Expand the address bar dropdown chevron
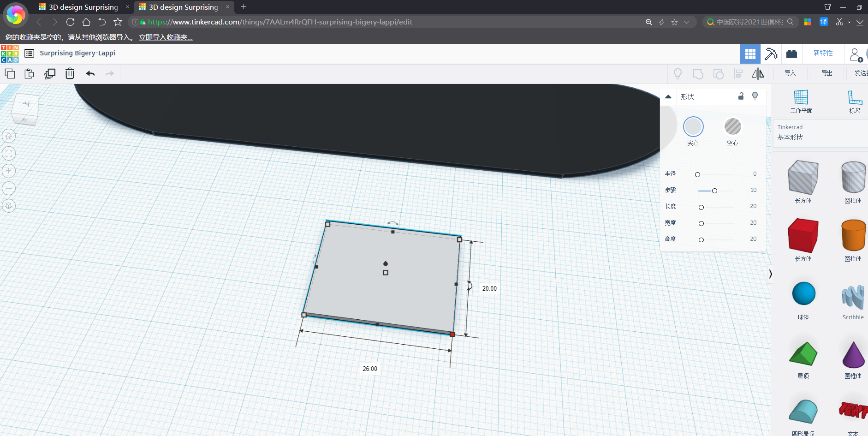Viewport: 868px width, 436px height. (687, 22)
